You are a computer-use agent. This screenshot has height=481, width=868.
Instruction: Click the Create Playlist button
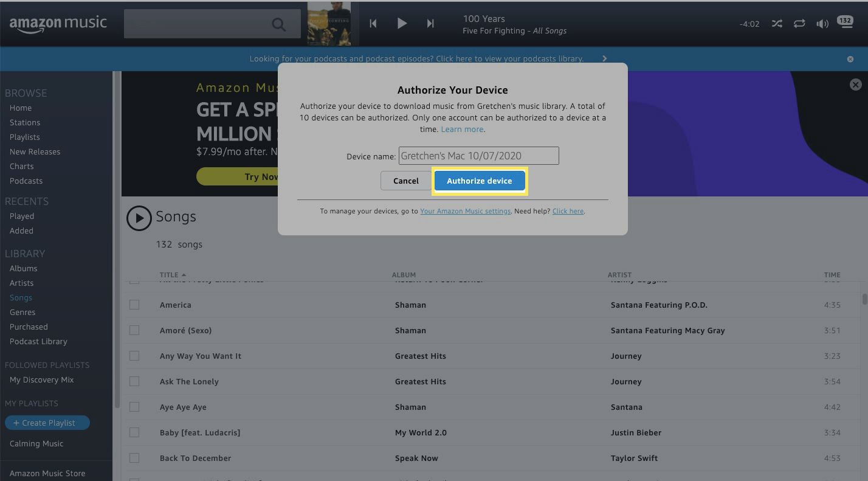[x=47, y=423]
